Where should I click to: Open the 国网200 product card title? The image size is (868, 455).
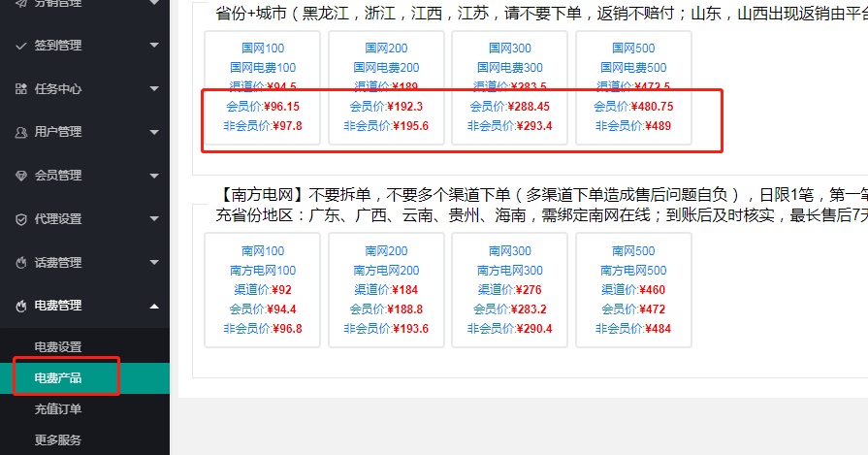[x=386, y=49]
